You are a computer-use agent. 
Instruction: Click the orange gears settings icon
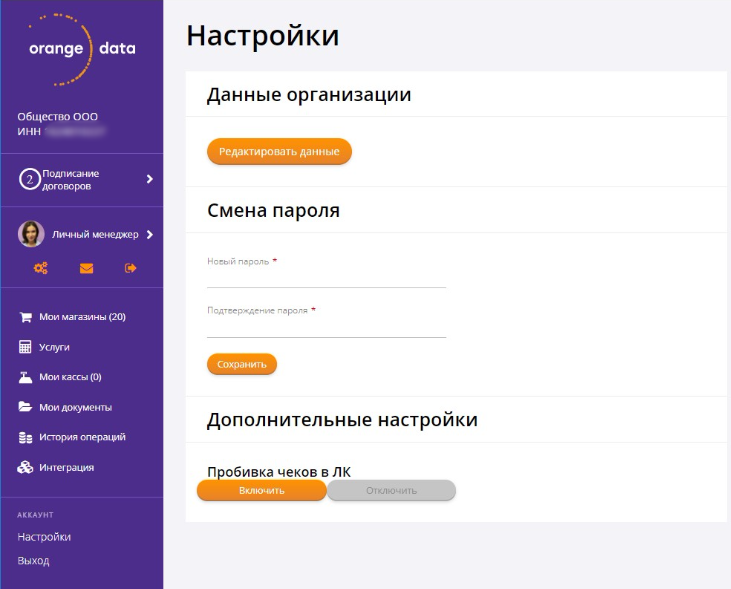click(x=41, y=268)
